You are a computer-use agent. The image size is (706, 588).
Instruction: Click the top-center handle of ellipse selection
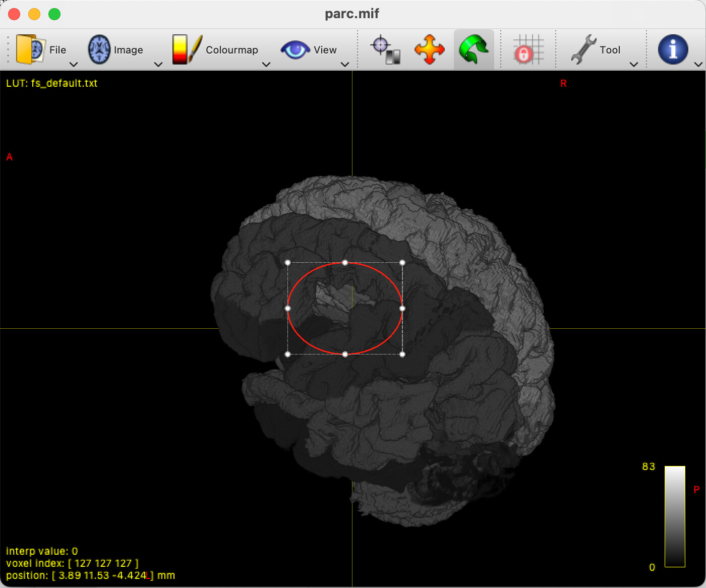(x=345, y=263)
